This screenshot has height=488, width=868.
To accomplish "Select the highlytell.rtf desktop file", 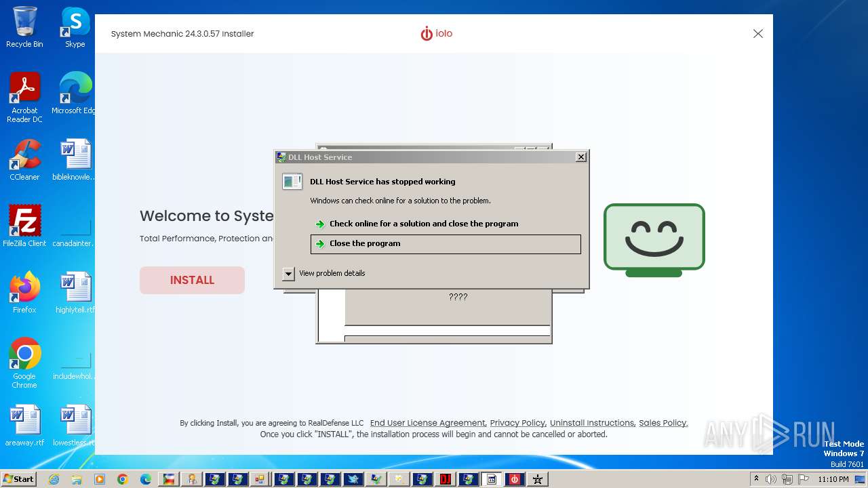I will pos(75,293).
